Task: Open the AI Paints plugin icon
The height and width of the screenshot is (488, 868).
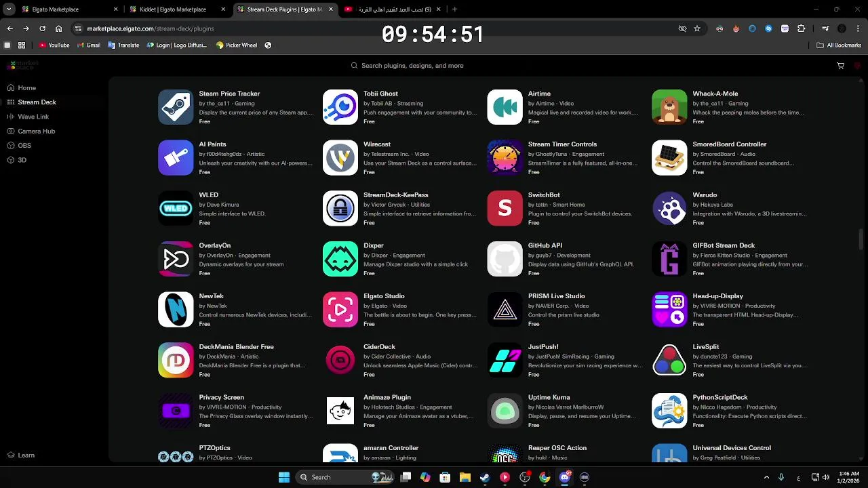Action: pyautogui.click(x=176, y=158)
